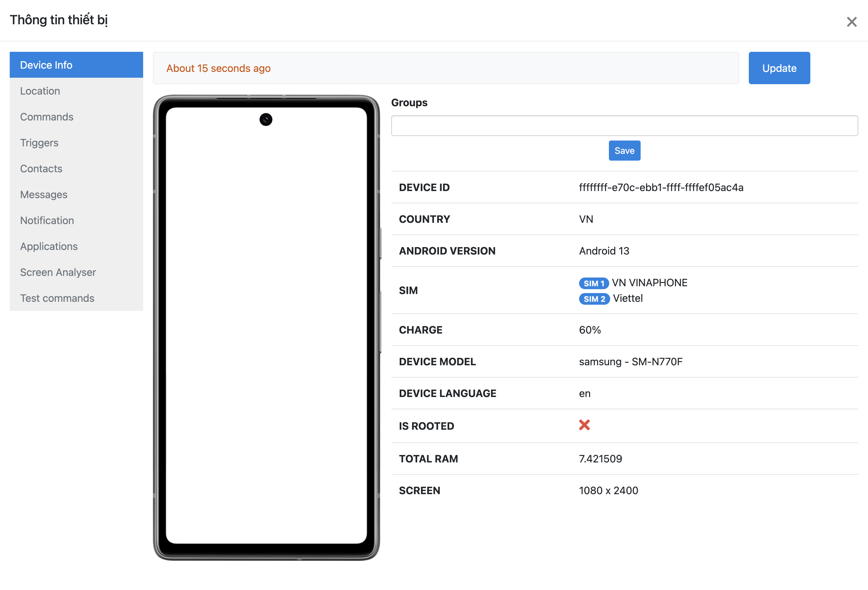This screenshot has width=868, height=590.
Task: Click the SIM 1 badge
Action: [593, 283]
